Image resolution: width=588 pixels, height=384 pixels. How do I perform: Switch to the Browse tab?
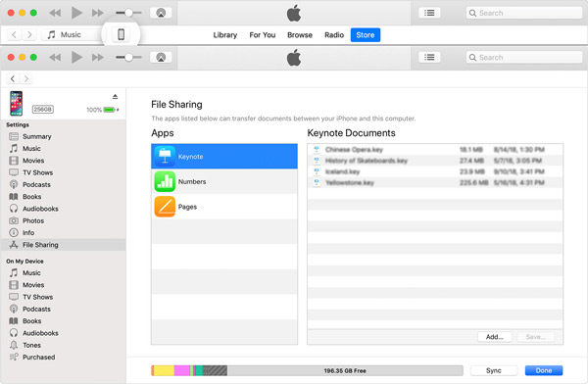pos(300,35)
